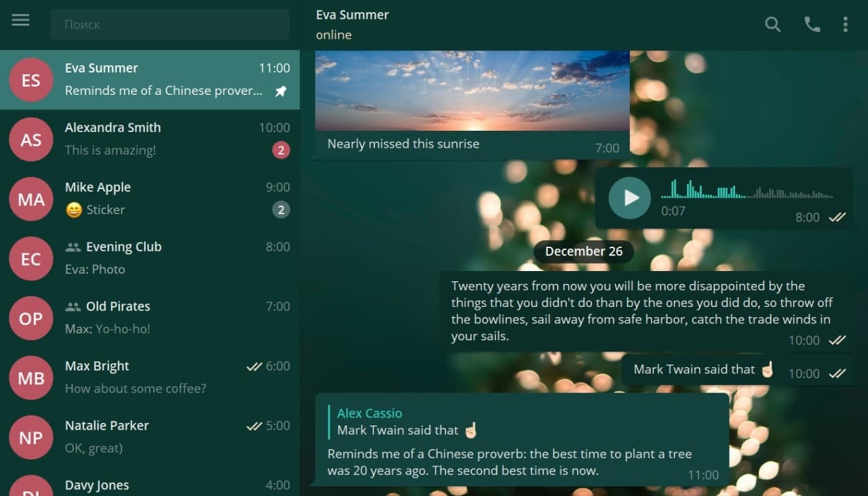Click the OK, great) preview text
The image size is (868, 496).
(x=94, y=448)
